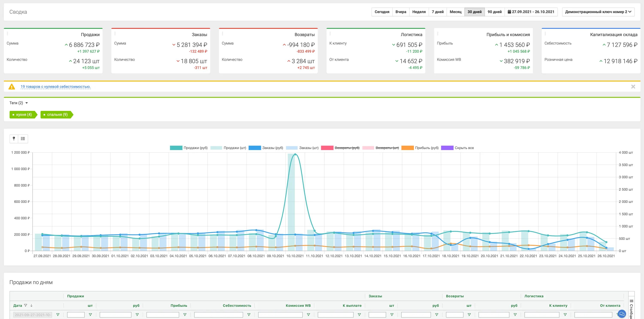
Task: Sort by the К выплате column header
Action: pyautogui.click(x=352, y=305)
